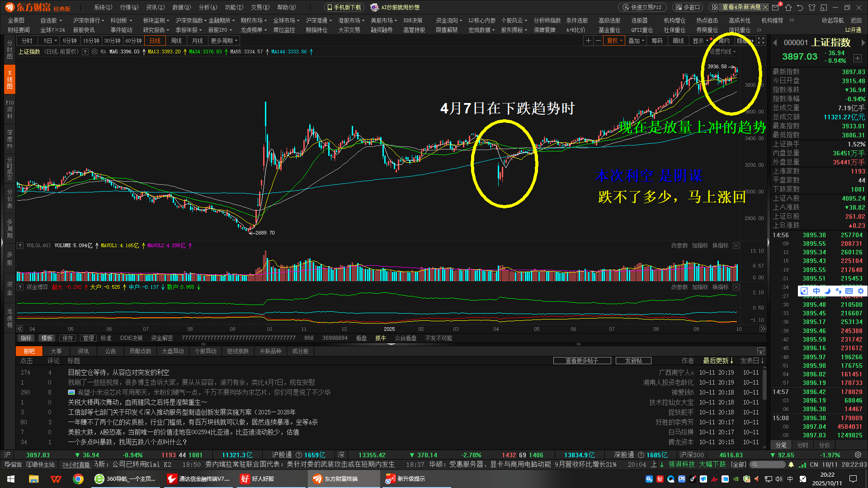
Task: Click add-to-watchlist plus icon beside price
Action: tap(857, 58)
